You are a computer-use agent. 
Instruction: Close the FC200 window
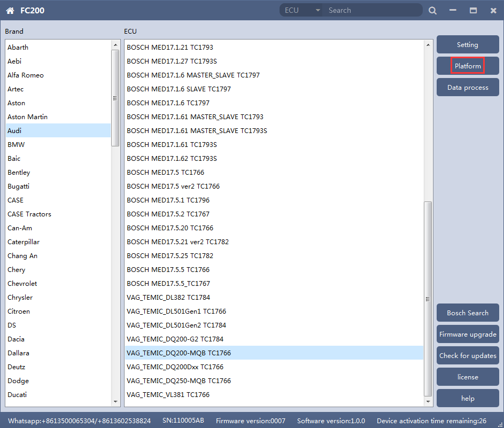493,11
